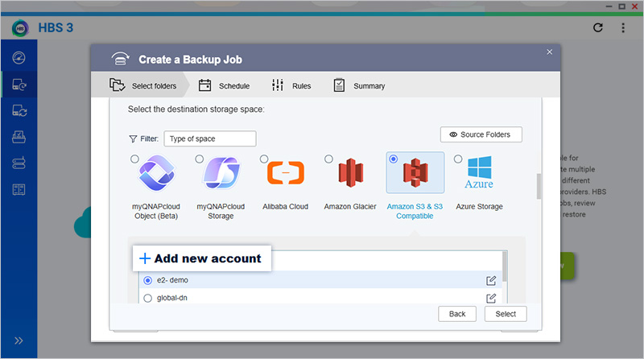Click the Alibaba Cloud logo
Image resolution: width=644 pixels, height=359 pixels.
(286, 172)
